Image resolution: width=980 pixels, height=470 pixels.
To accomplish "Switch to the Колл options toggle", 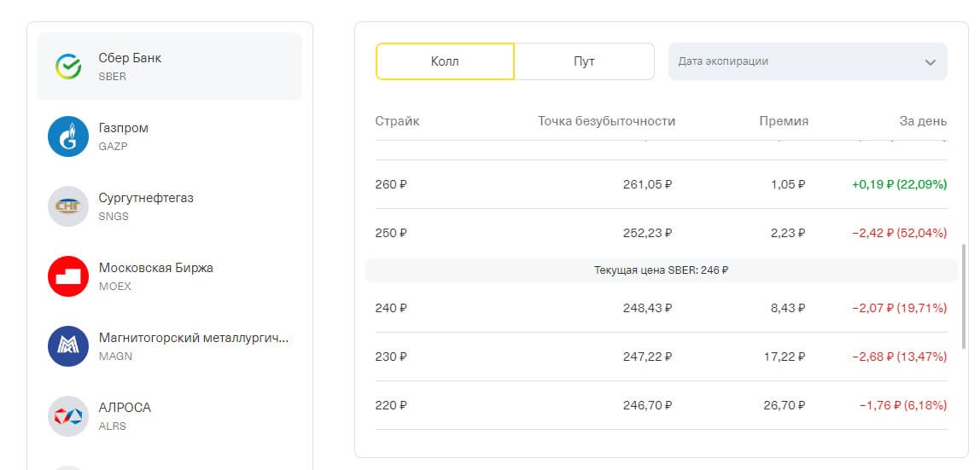I will pos(445,61).
